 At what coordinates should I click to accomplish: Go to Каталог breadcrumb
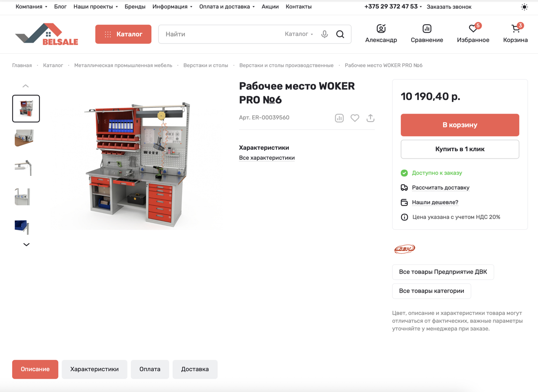[x=53, y=65]
